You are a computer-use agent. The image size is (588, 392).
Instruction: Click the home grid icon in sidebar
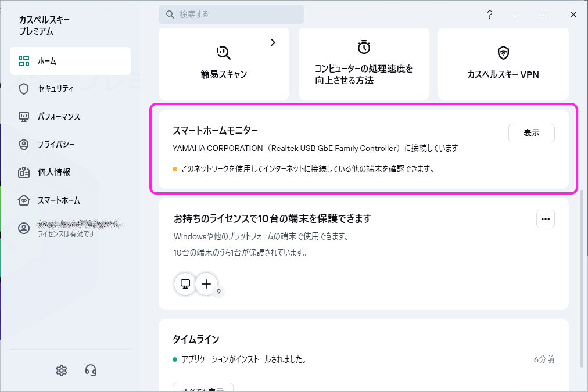(x=24, y=61)
